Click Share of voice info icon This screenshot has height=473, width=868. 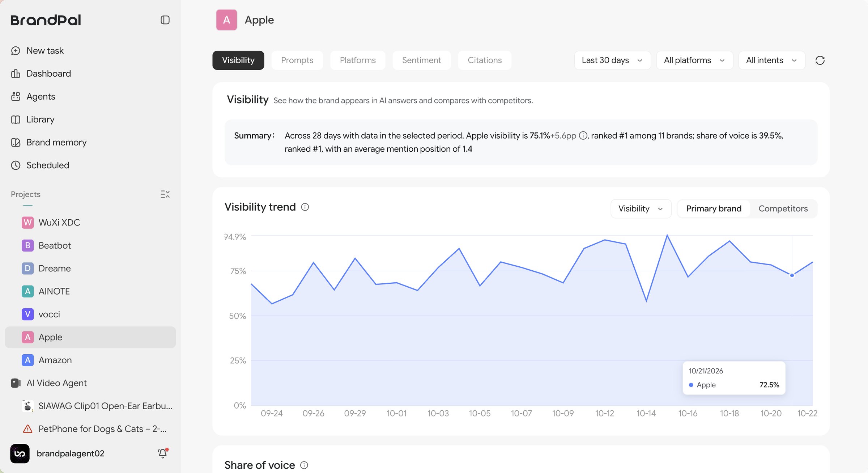(x=304, y=465)
